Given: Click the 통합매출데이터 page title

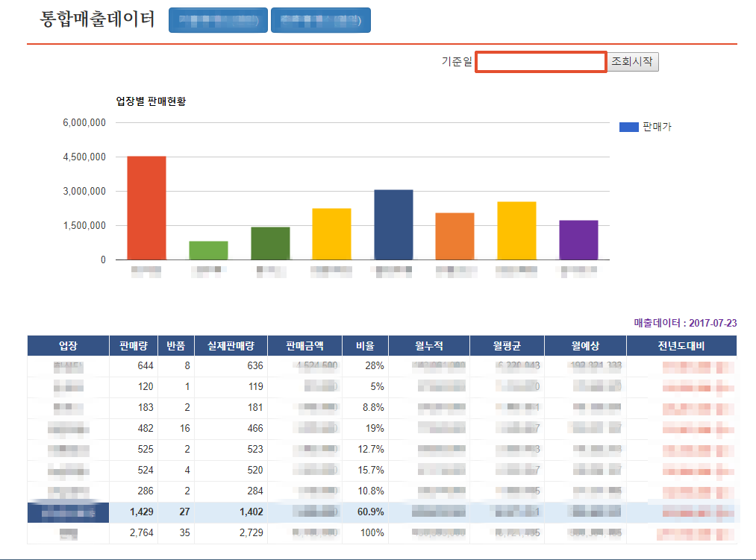Looking at the screenshot, I should tap(97, 19).
